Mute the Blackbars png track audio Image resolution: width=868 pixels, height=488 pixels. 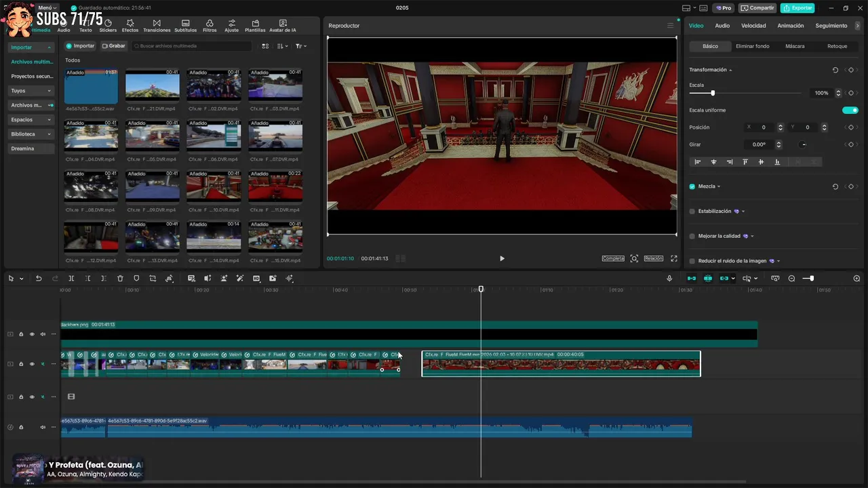[43, 334]
